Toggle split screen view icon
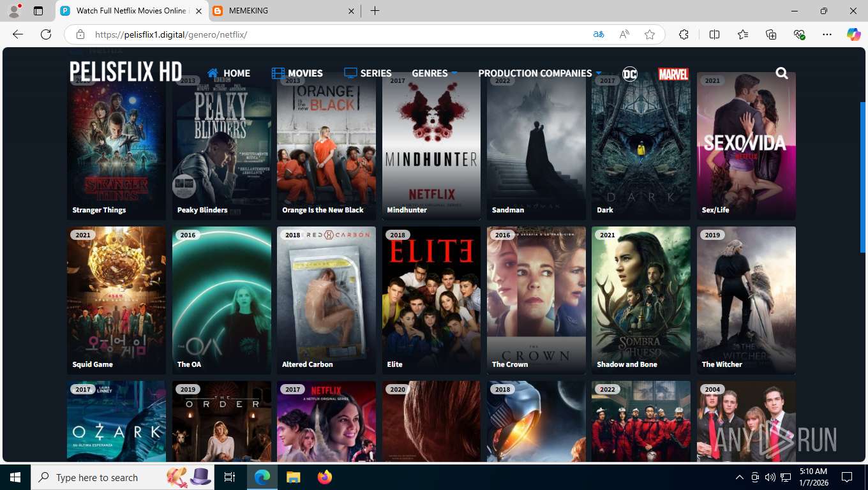868x490 pixels. [714, 34]
